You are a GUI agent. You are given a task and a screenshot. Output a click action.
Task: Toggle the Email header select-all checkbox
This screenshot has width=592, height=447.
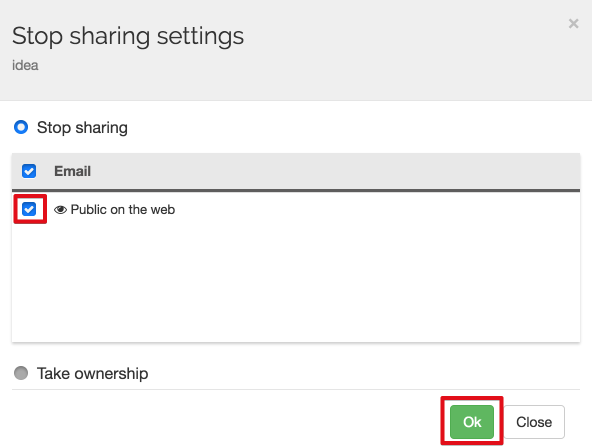[x=29, y=171]
